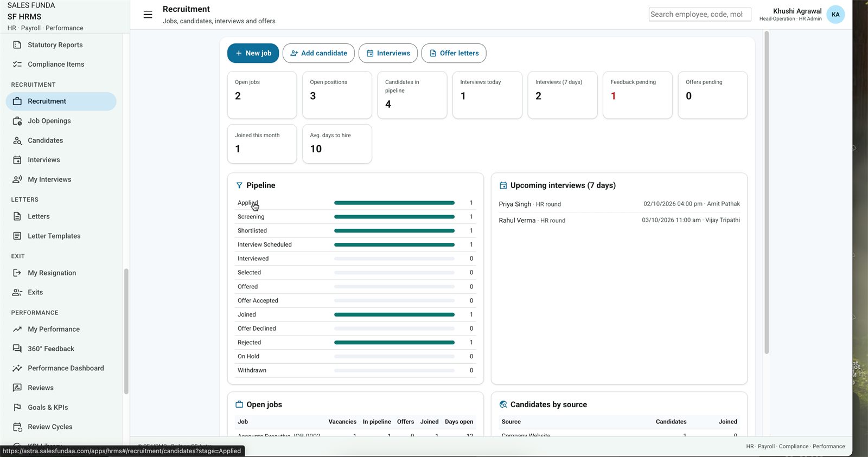The height and width of the screenshot is (457, 868).
Task: Click the My Interviews voice icon
Action: click(17, 179)
